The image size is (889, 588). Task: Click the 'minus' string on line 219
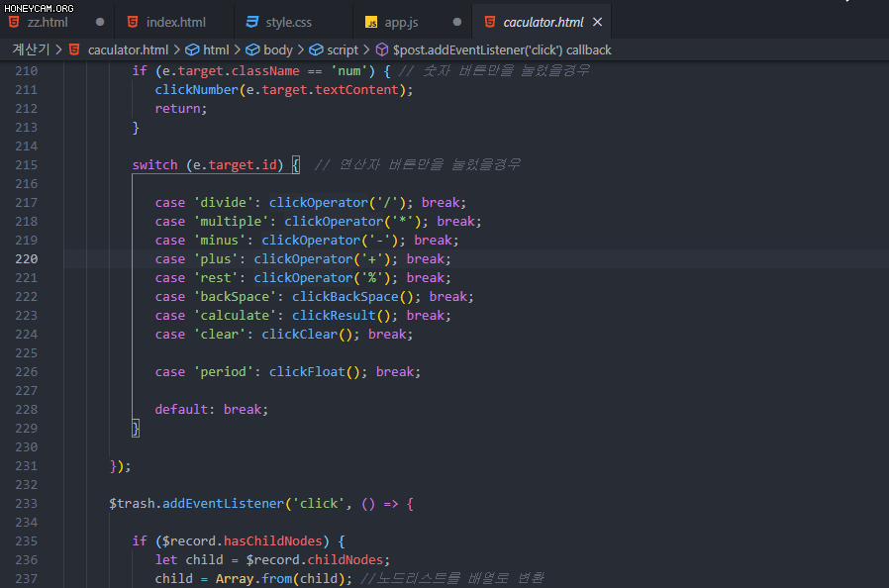[220, 241]
